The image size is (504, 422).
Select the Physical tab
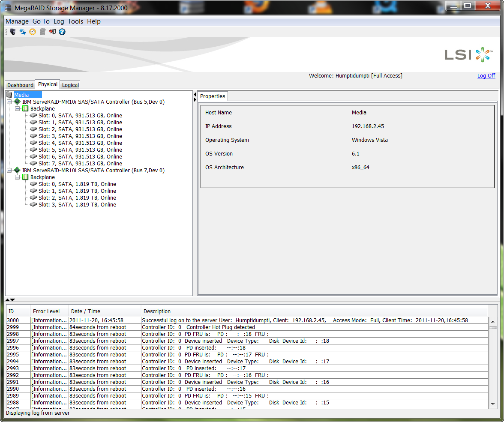48,84
